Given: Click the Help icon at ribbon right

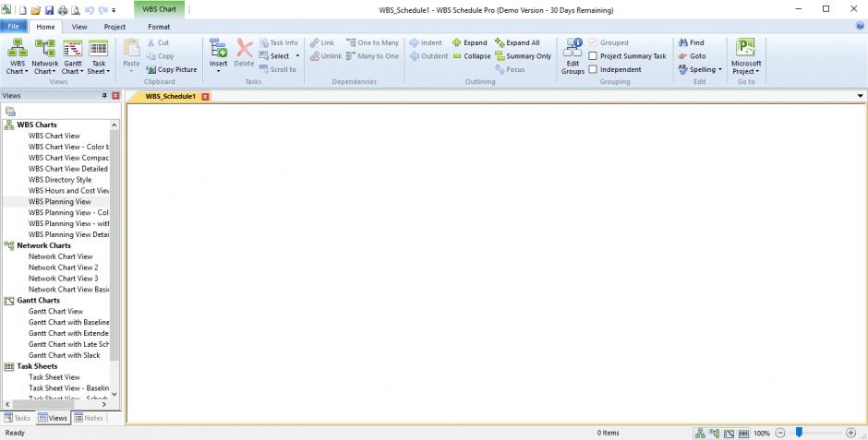Looking at the screenshot, I should pos(860,26).
